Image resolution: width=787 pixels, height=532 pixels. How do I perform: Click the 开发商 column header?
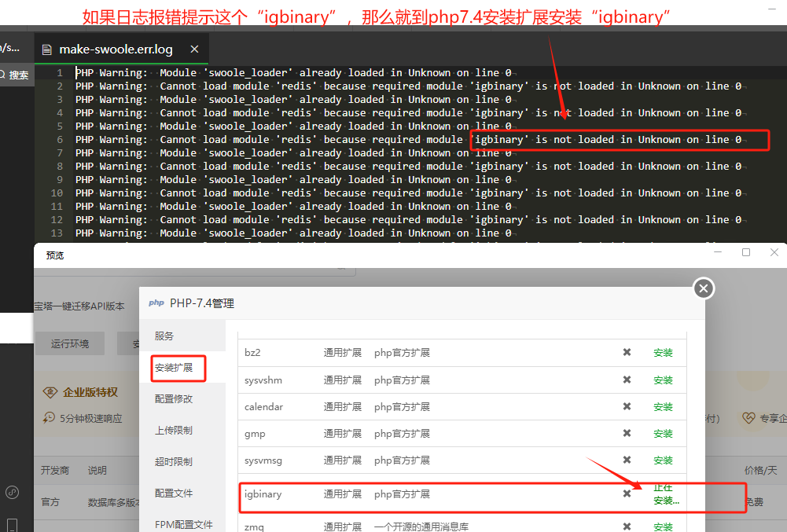click(55, 470)
